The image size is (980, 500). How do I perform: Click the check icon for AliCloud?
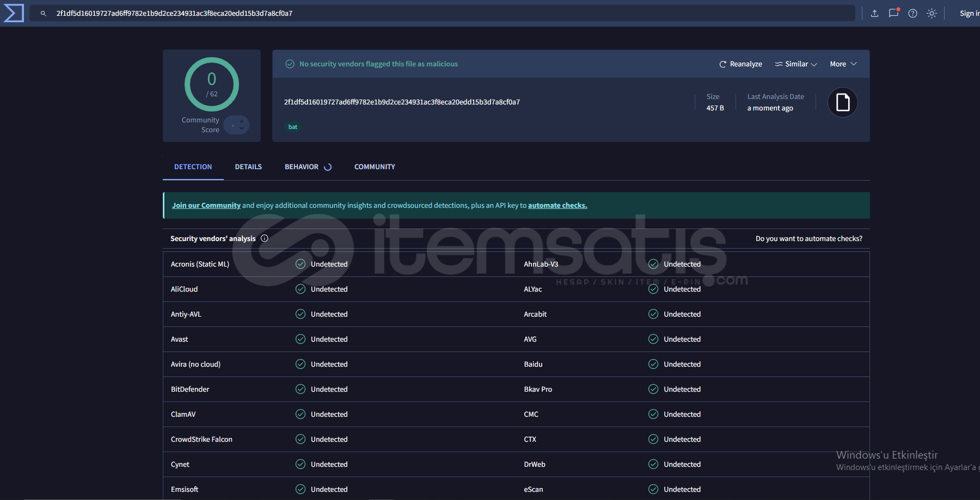(301, 289)
